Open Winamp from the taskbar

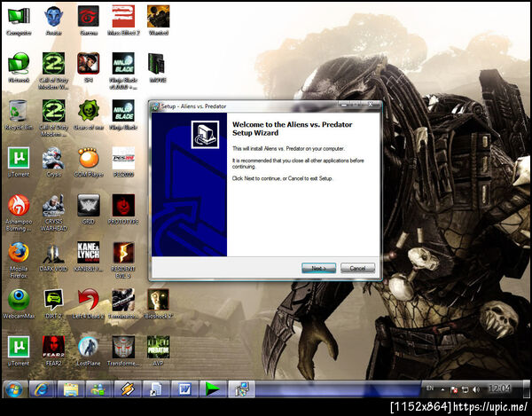pyautogui.click(x=128, y=389)
